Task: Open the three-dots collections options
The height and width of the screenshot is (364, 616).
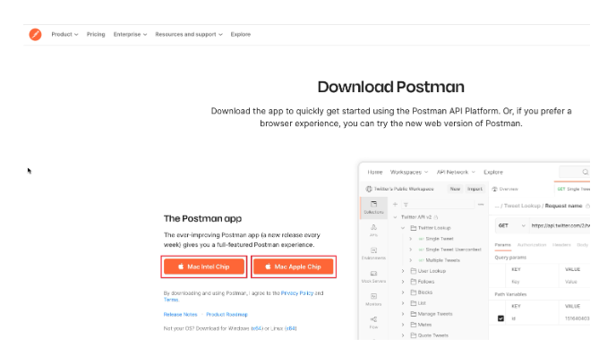Action: (x=481, y=204)
